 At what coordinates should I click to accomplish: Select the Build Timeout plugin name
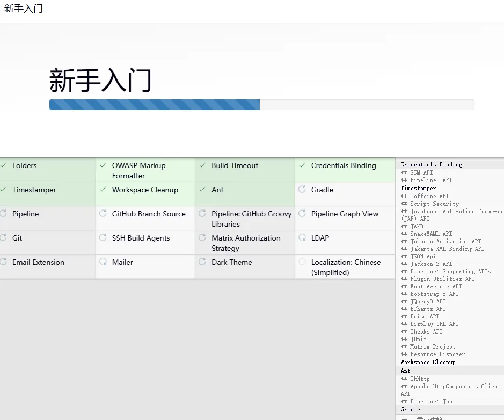(235, 165)
